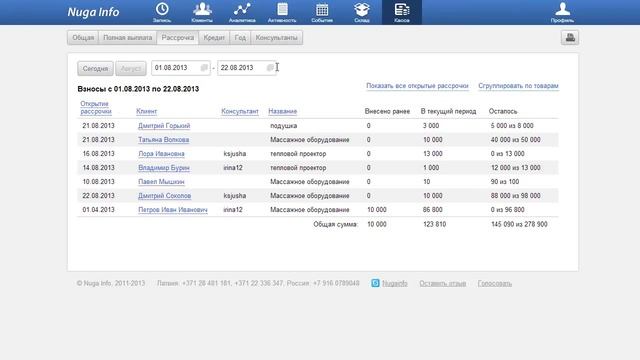640x360 pixels.
Task: Open the Касса register icon
Action: (402, 12)
